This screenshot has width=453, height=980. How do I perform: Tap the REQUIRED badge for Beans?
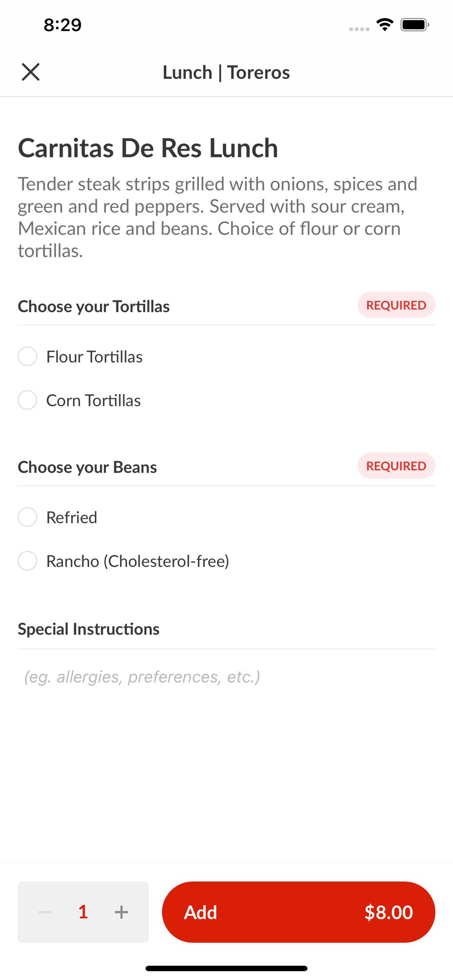(x=396, y=465)
